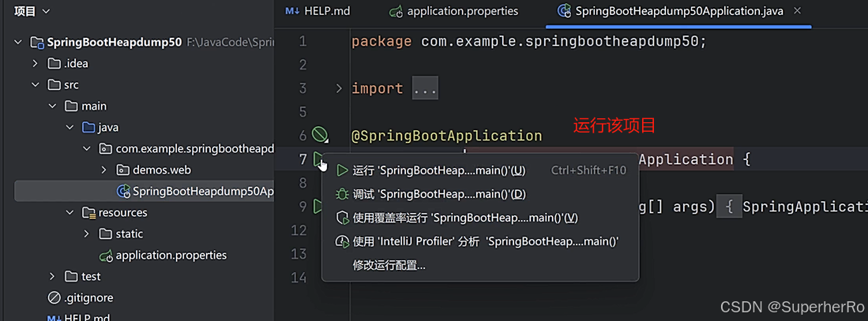Choose 调试 'SpringBootHeap....main()' from popup
Viewport: 868px width, 321px height.
click(x=480, y=195)
